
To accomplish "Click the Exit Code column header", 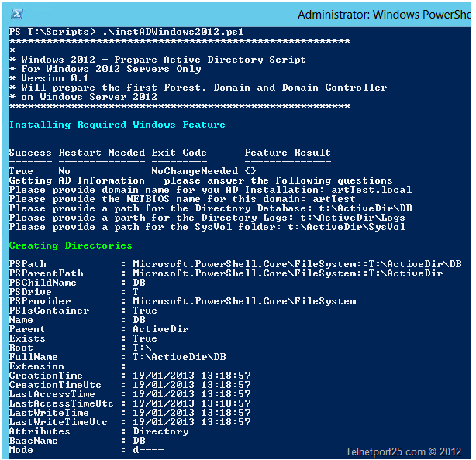I will coord(179,153).
